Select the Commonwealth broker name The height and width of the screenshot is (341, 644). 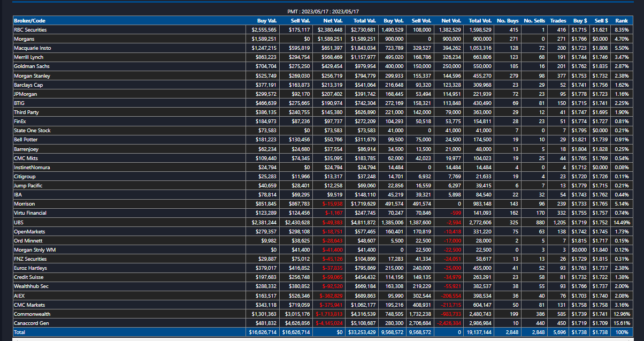pyautogui.click(x=32, y=314)
